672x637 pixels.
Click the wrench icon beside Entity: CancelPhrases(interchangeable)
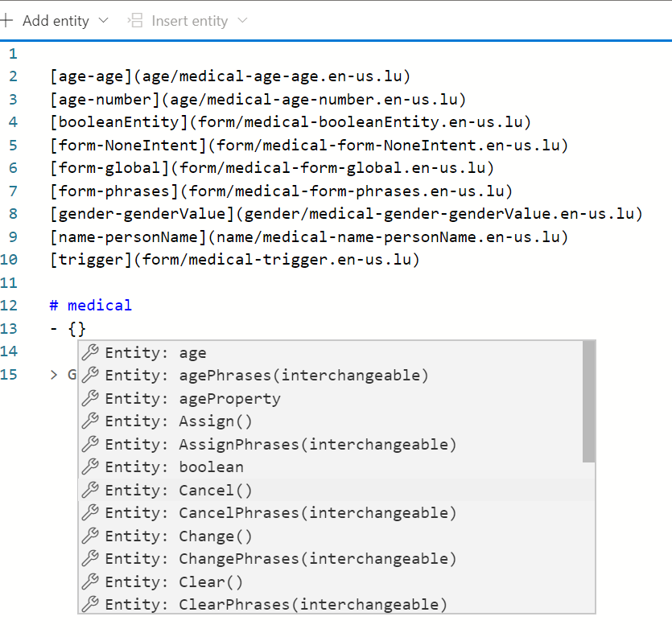tap(89, 512)
